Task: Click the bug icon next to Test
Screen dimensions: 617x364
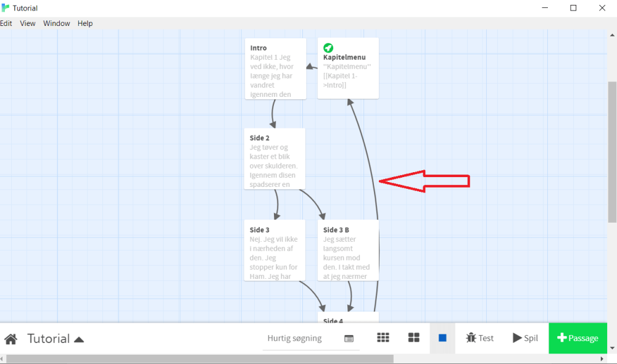Action: [x=470, y=337]
